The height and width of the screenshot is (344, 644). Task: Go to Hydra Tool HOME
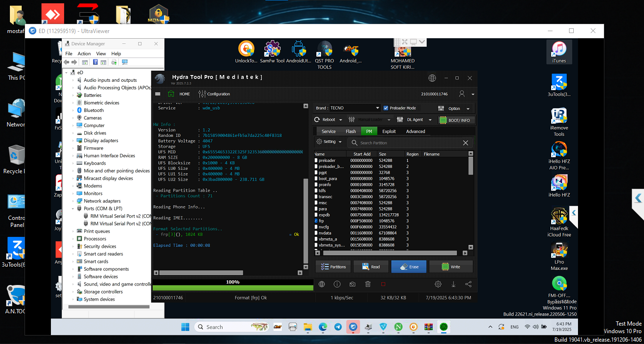point(179,94)
